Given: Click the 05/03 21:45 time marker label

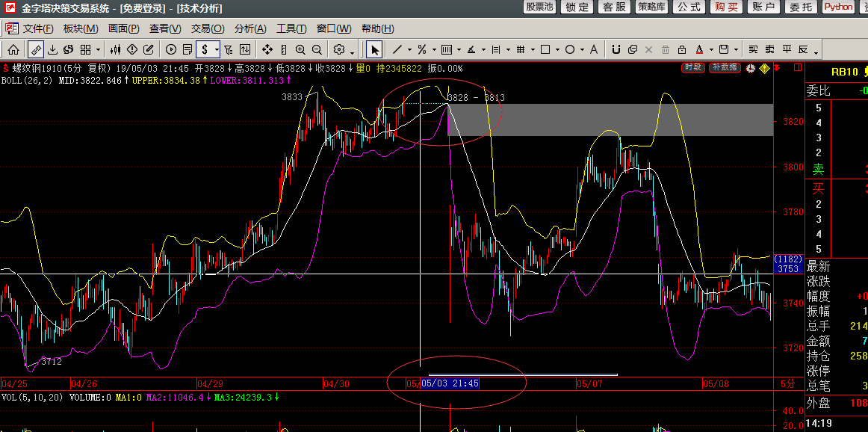Looking at the screenshot, I should tap(450, 383).
